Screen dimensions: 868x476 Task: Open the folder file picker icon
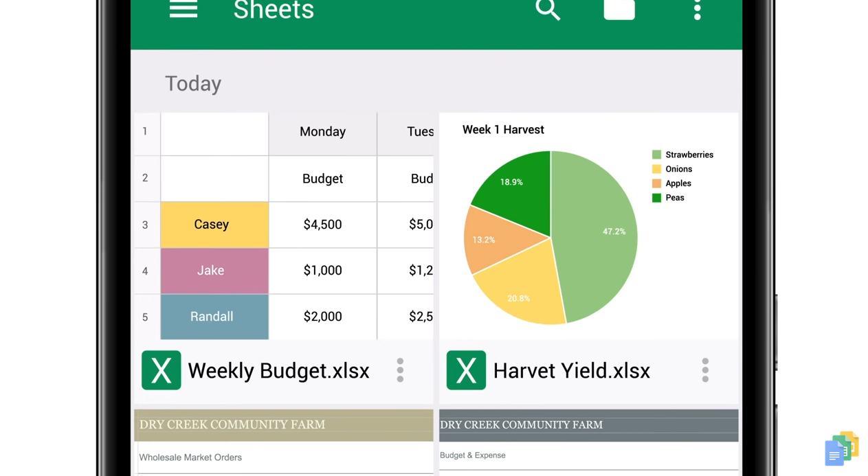pyautogui.click(x=619, y=10)
